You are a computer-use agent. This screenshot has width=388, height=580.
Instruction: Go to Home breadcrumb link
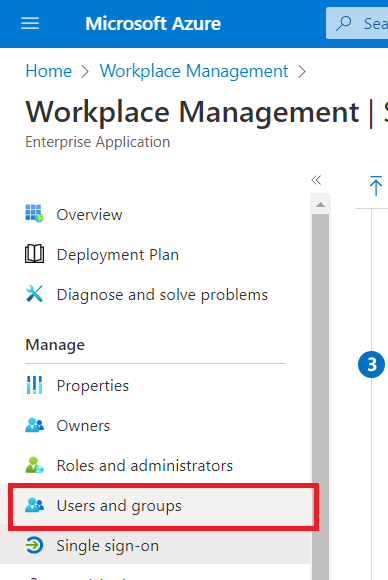coord(48,71)
